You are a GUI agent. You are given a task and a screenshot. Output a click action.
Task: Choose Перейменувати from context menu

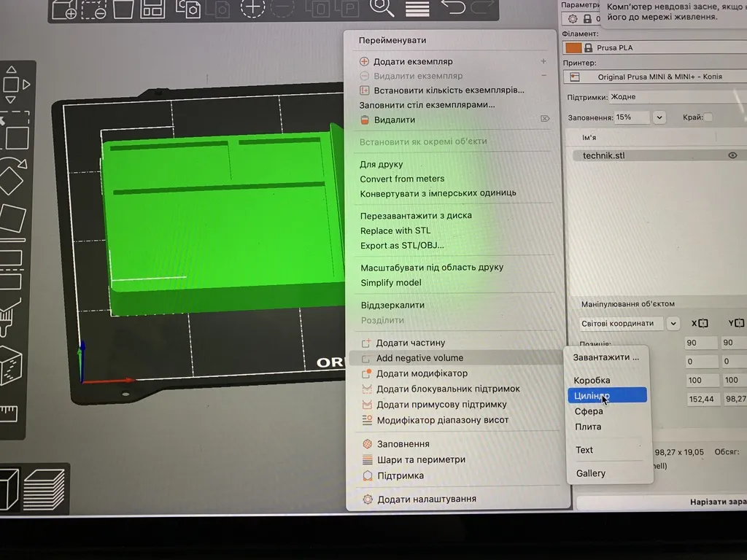(x=392, y=41)
